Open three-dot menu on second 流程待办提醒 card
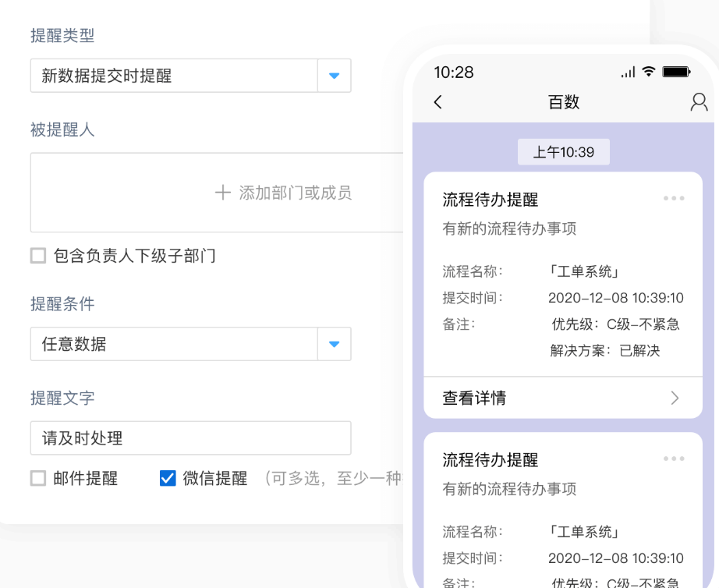Viewport: 719px width, 588px height. [x=674, y=459]
